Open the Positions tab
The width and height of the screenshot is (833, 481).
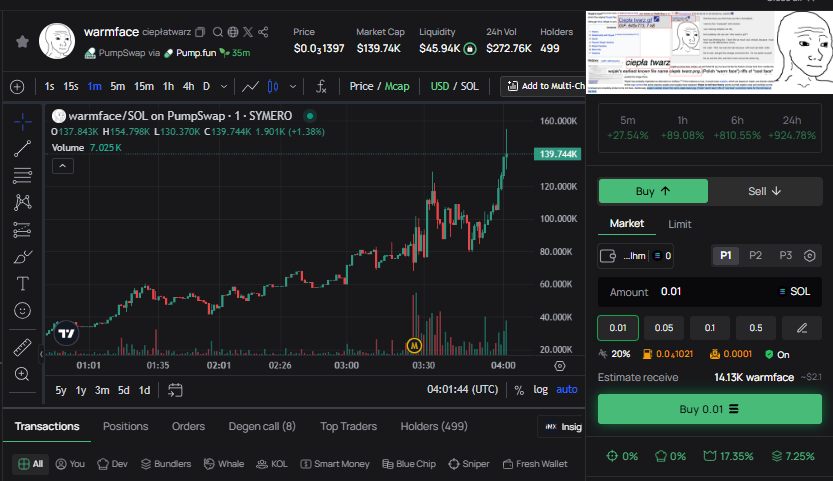pos(125,426)
